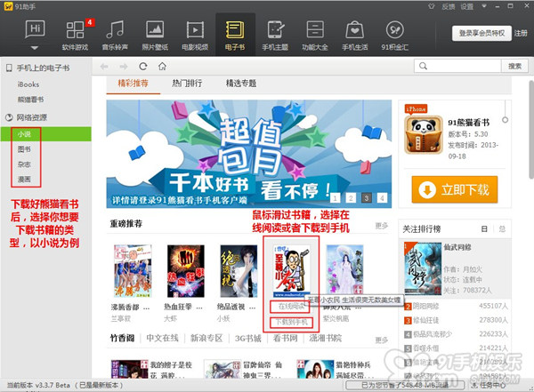Select 手机上的电子书 in sidebar

(x=43, y=68)
